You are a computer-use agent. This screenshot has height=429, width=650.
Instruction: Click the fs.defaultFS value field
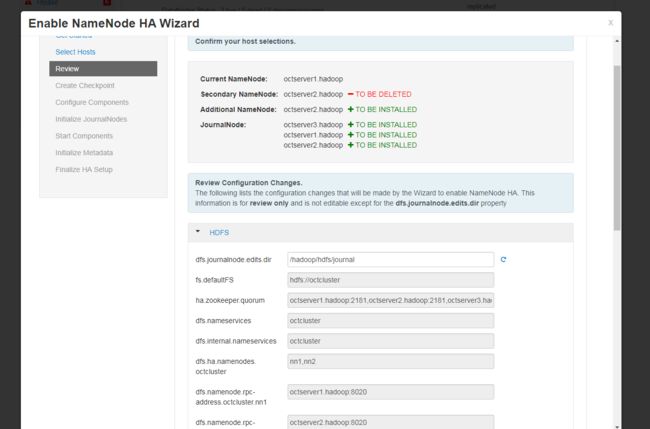(390, 280)
